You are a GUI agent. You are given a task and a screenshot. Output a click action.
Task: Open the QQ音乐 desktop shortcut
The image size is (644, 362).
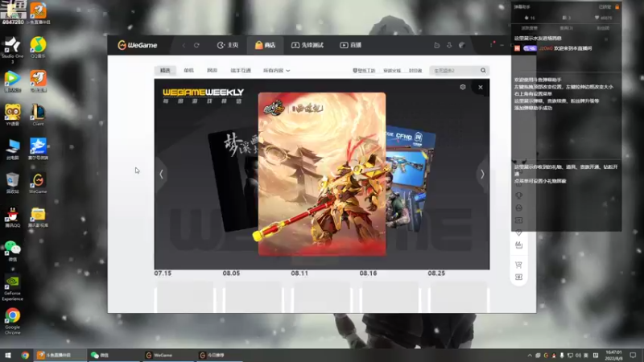tap(38, 47)
